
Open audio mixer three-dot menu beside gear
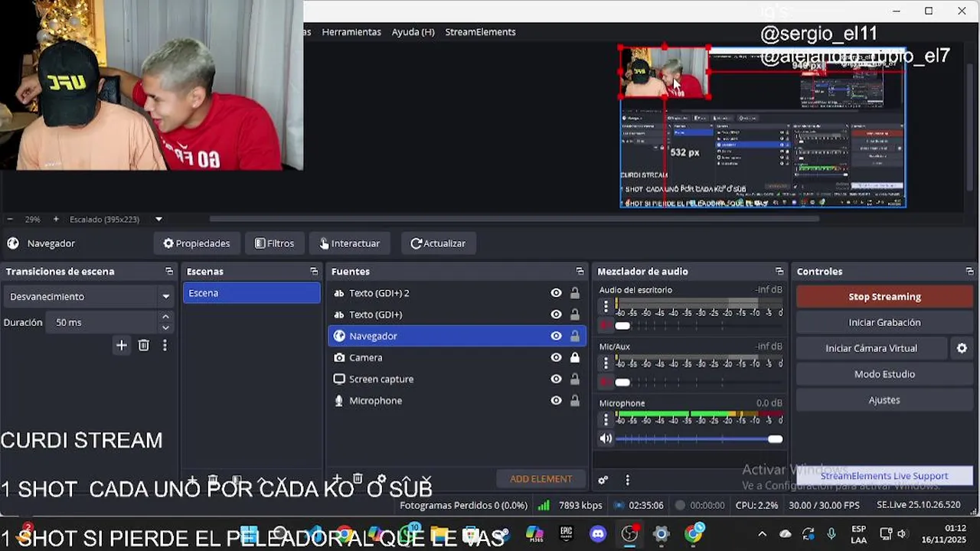pos(627,480)
